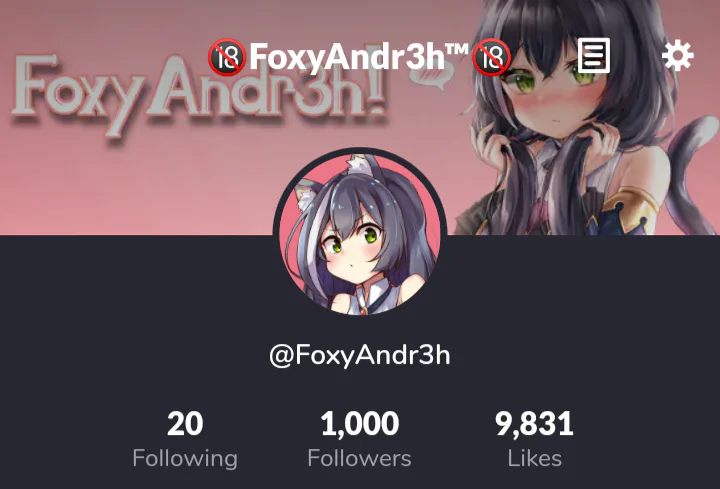Open the Likes label
This screenshot has height=489, width=720.
click(534, 458)
